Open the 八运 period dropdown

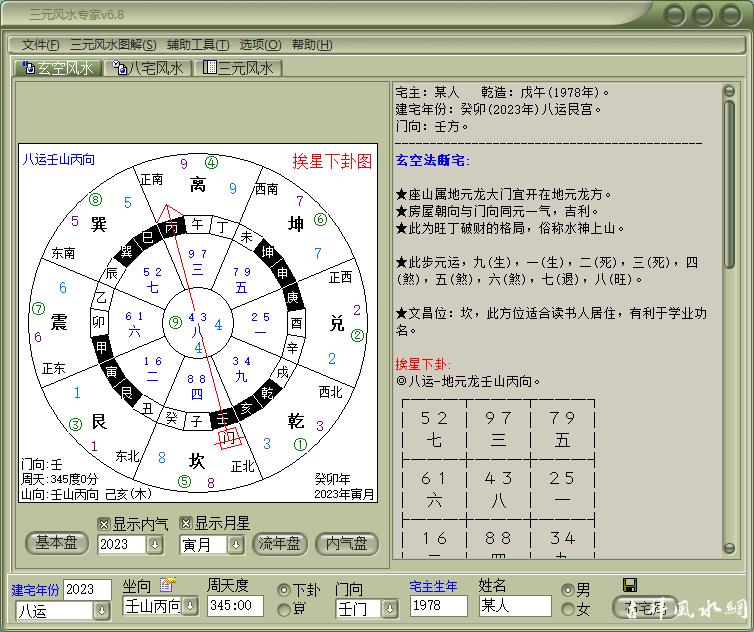point(101,611)
